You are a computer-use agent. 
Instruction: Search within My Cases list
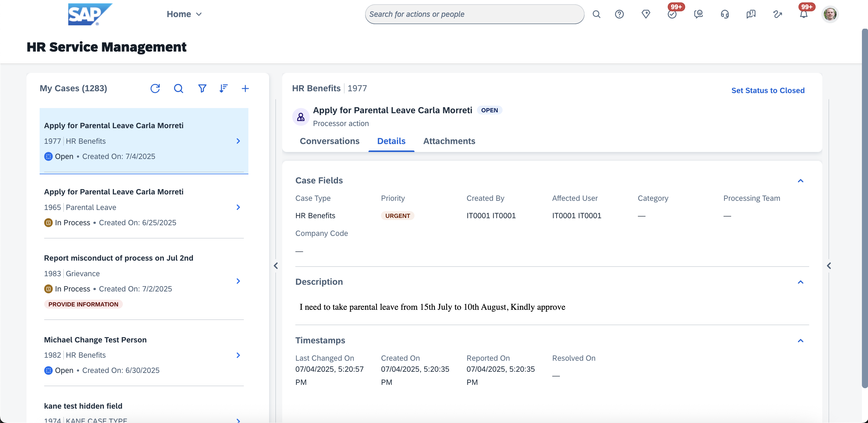click(x=178, y=89)
